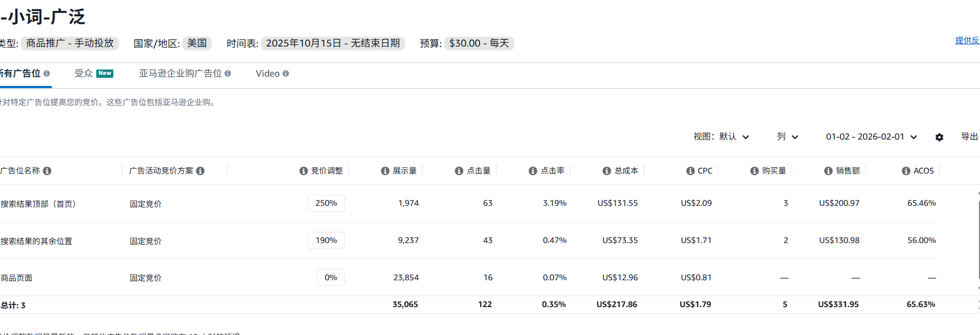Screen dimensions: 980x335
Task: Edit the 190% bid adjustment field
Action: pyautogui.click(x=326, y=240)
